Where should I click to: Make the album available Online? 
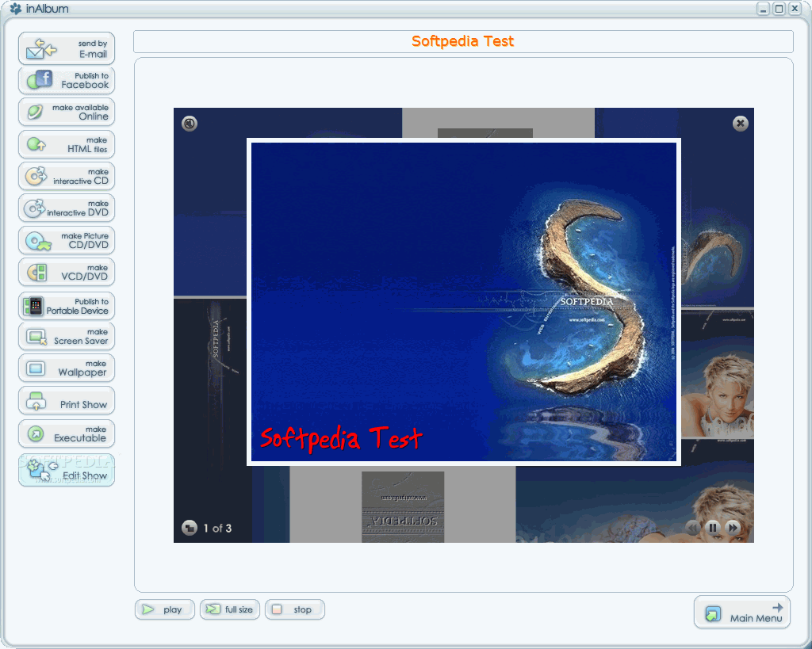click(67, 112)
